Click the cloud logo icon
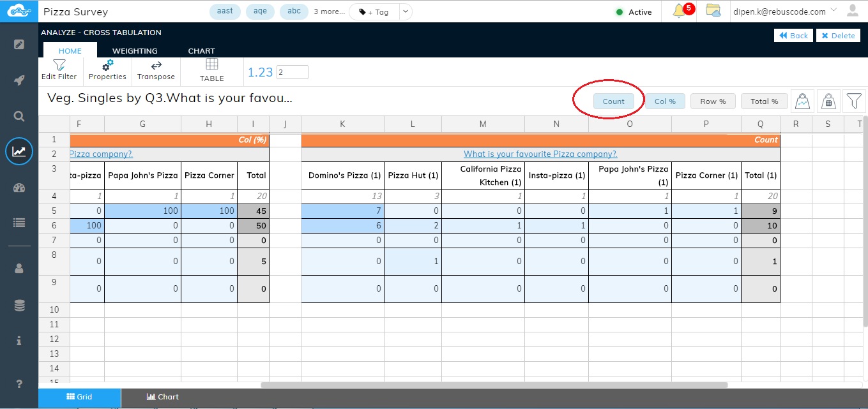The image size is (868, 409). click(x=19, y=11)
